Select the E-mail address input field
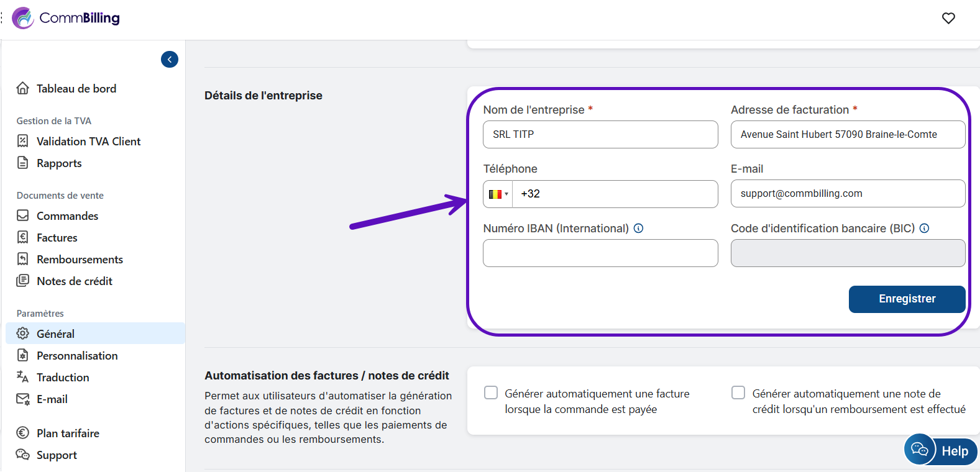 coord(848,193)
